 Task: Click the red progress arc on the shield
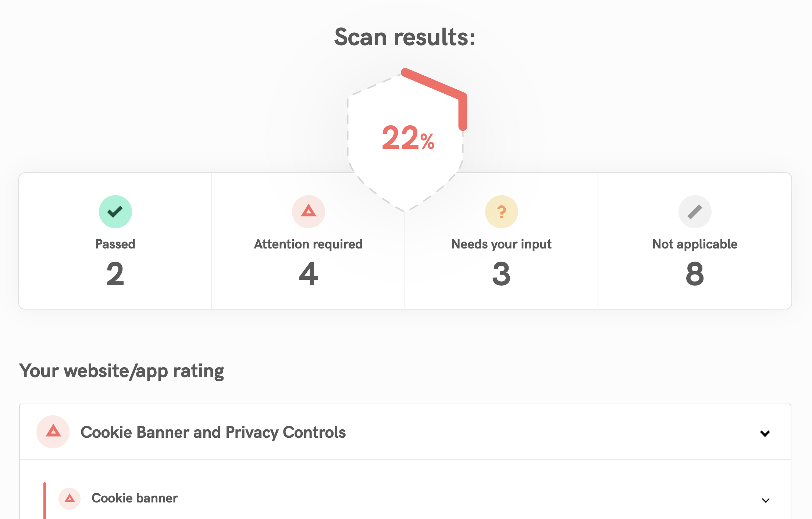(434, 84)
